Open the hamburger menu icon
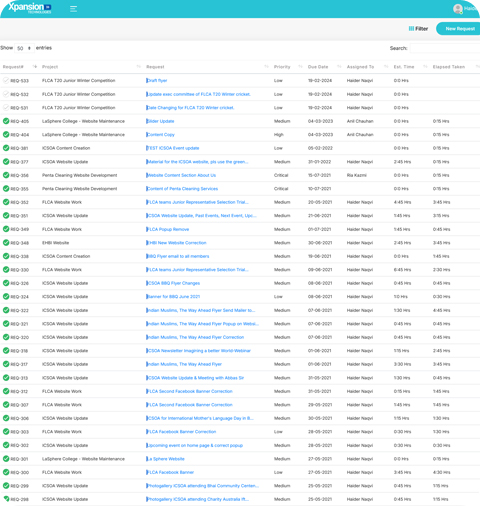Screen dimensions: 480x506 coord(73,9)
